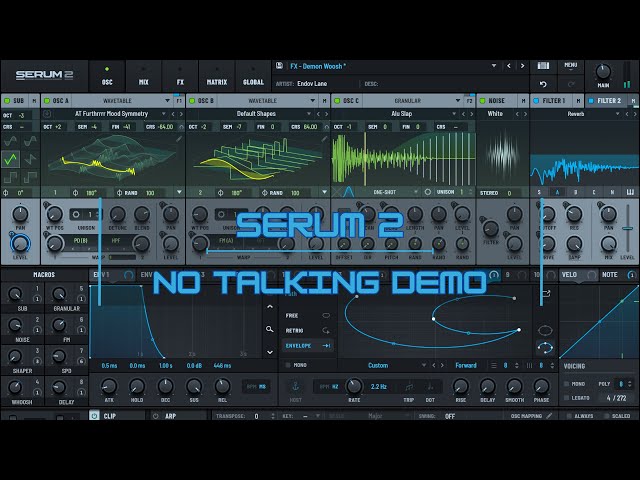Select the sine sub waveform shape
Image resolution: width=640 pixels, height=480 pixels.
pos(10,141)
